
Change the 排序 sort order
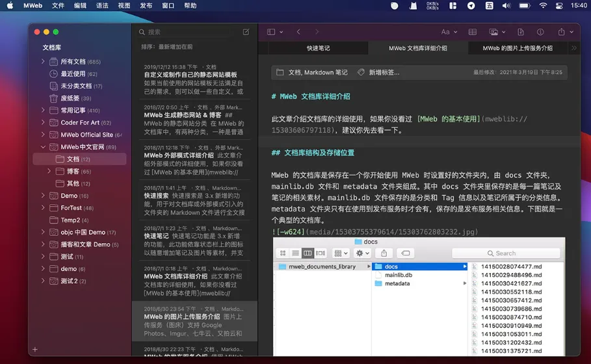click(167, 47)
